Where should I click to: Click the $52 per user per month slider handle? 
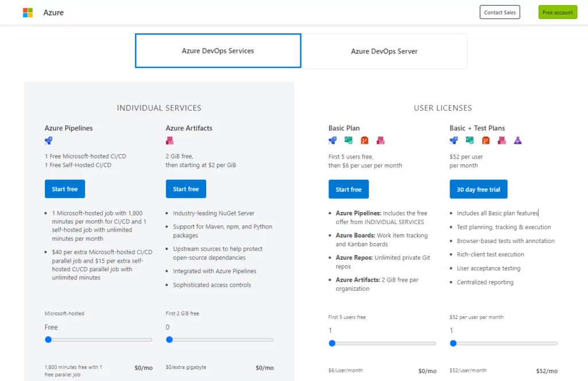[x=454, y=344]
